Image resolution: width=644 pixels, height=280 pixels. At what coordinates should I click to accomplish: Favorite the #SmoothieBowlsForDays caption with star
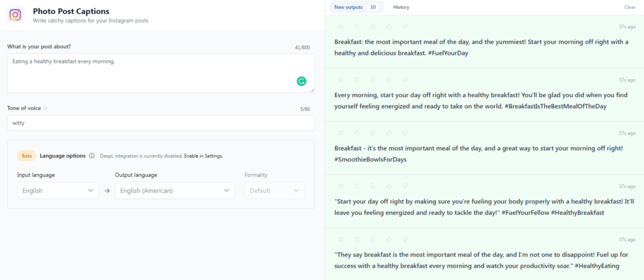point(340,133)
